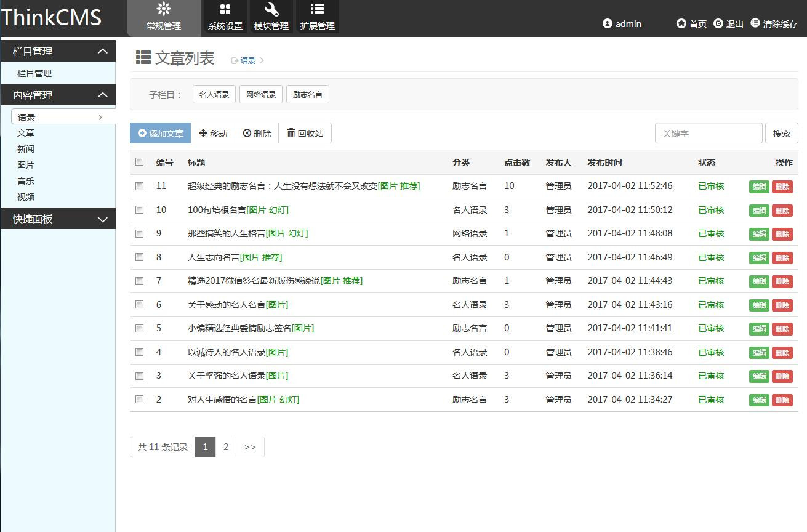Check the checkbox for article 11
807x532 pixels.
pos(140,186)
